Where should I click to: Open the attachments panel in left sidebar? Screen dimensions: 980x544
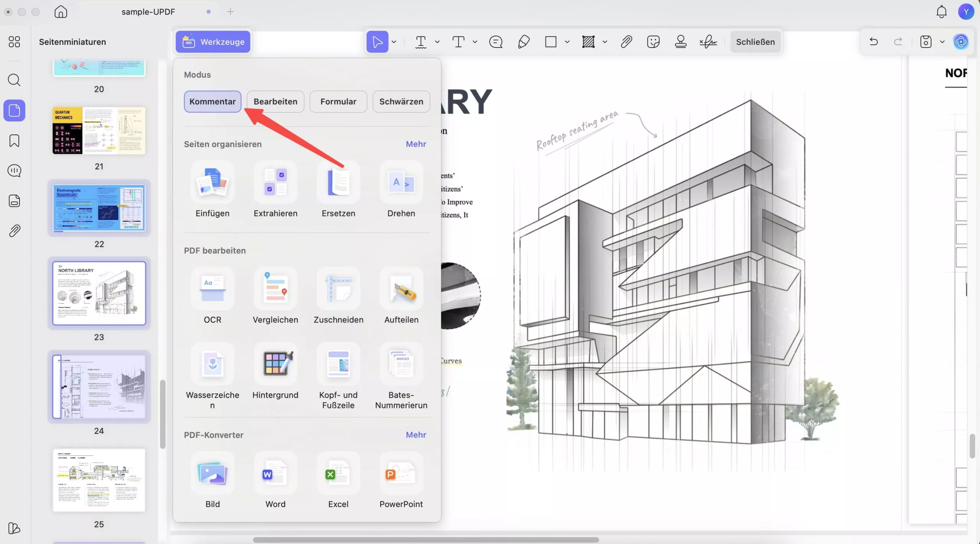coord(14,231)
